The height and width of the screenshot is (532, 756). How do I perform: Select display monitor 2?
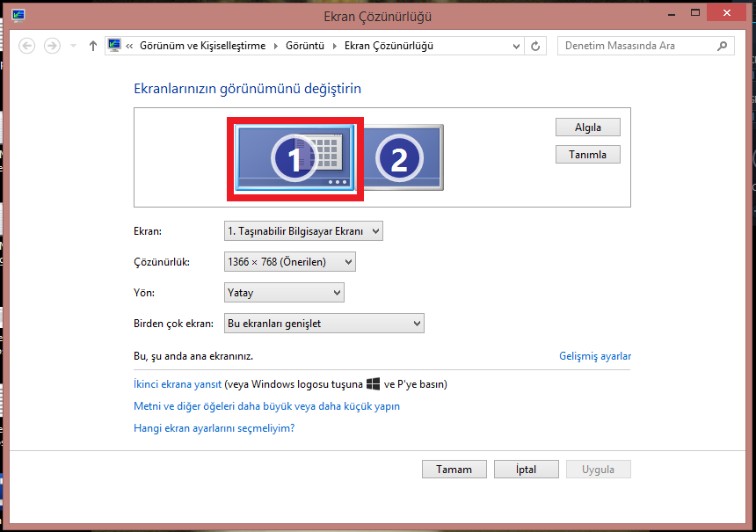[x=400, y=157]
